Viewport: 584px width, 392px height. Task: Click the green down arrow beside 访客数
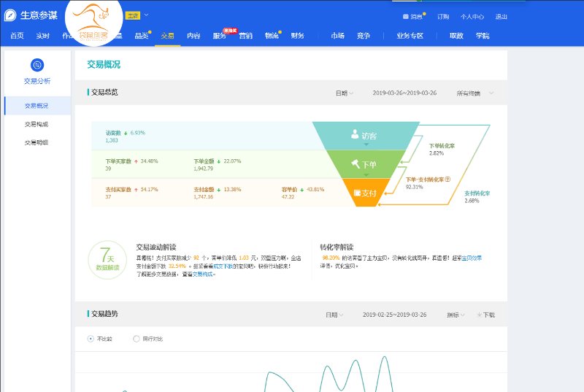126,134
